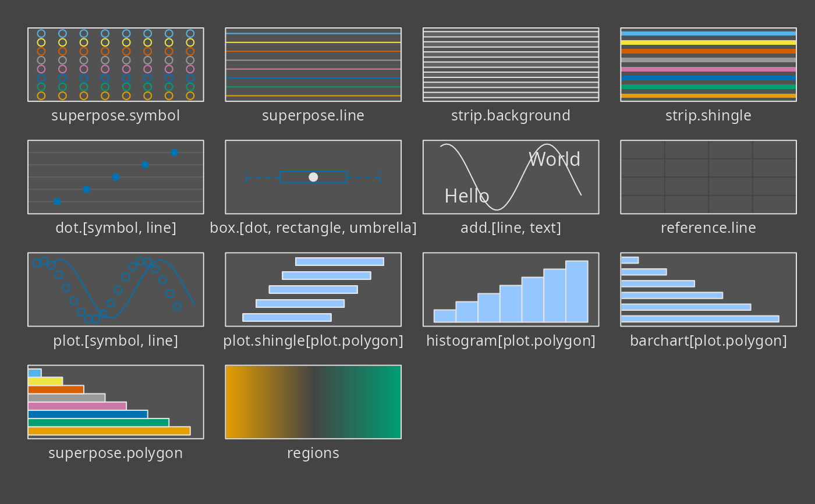
Task: Click the yellow stripe in strip.shingle panel
Action: 708,42
